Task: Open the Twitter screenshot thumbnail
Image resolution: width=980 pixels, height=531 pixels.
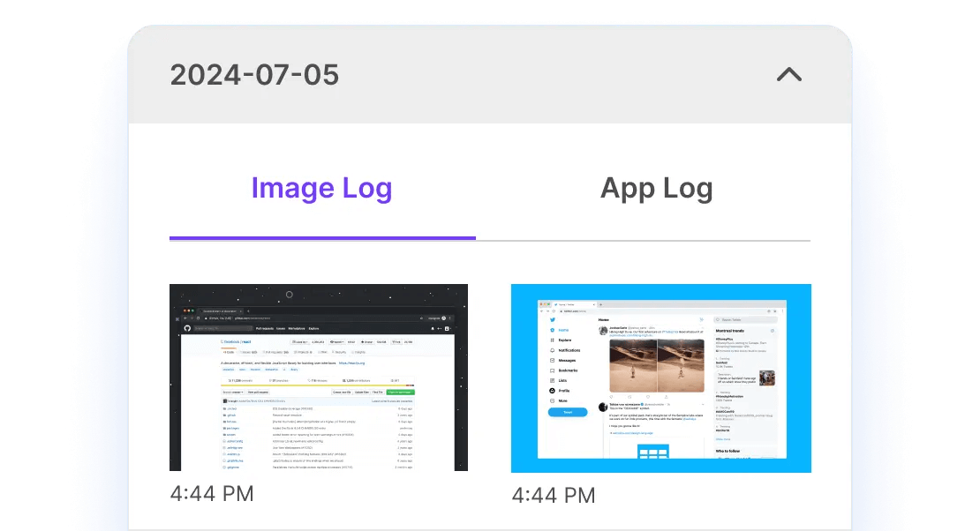Action: tap(661, 378)
